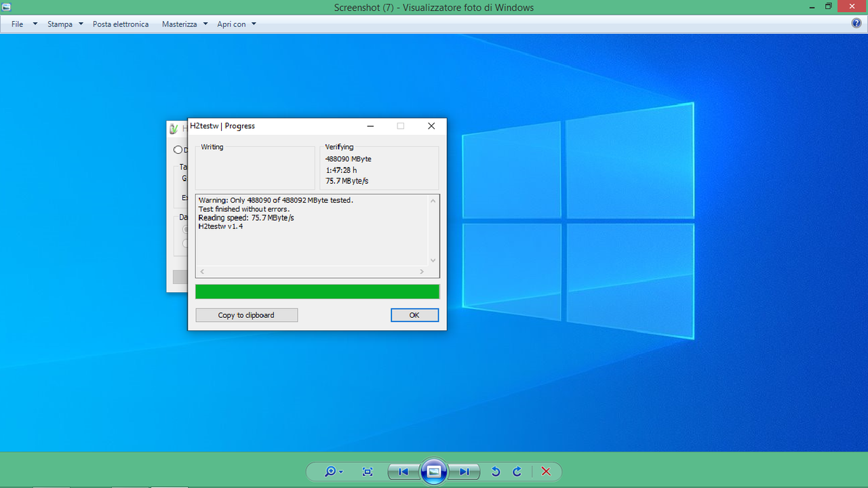The height and width of the screenshot is (488, 868).
Task: Restore down the photo viewer window
Action: point(828,6)
